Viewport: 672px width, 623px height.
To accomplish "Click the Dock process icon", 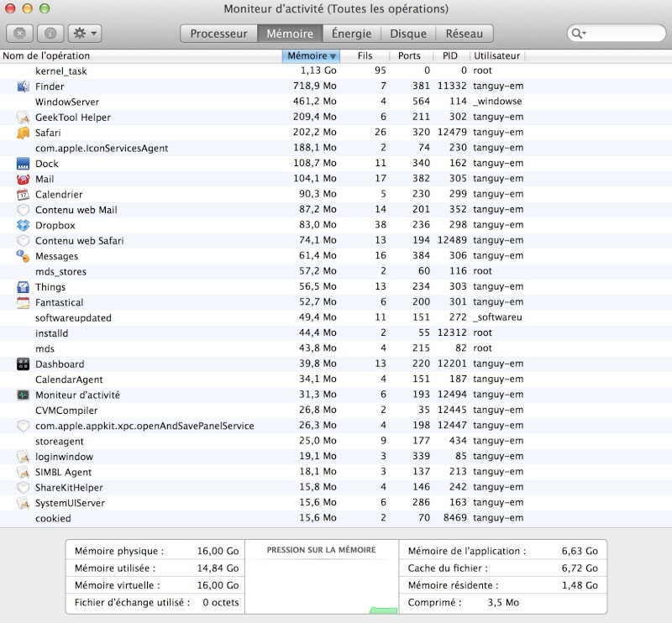I will coord(24,164).
